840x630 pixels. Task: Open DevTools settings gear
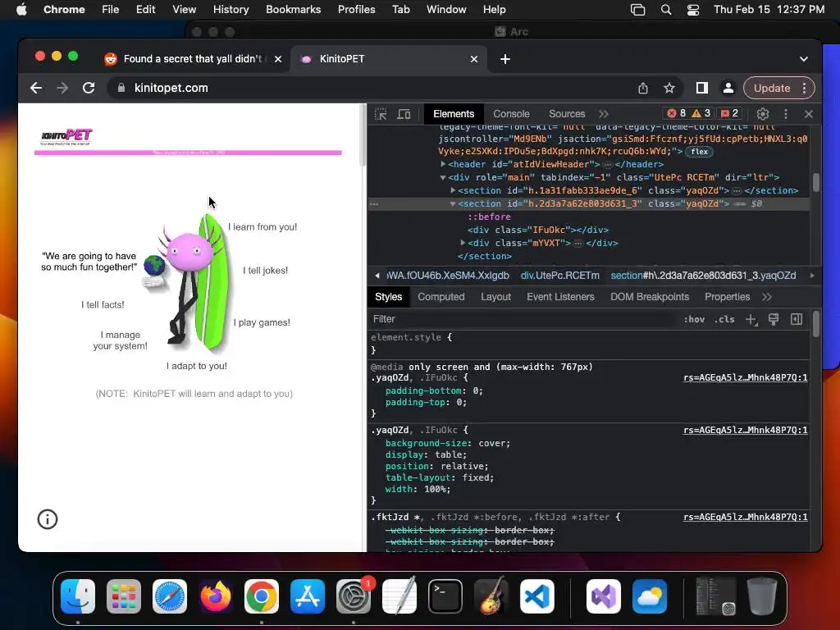tap(763, 113)
